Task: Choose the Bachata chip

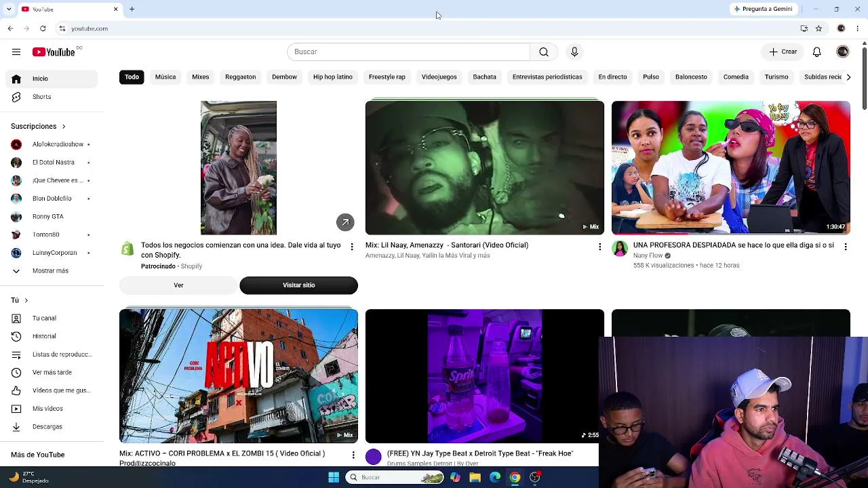Action: coord(485,77)
